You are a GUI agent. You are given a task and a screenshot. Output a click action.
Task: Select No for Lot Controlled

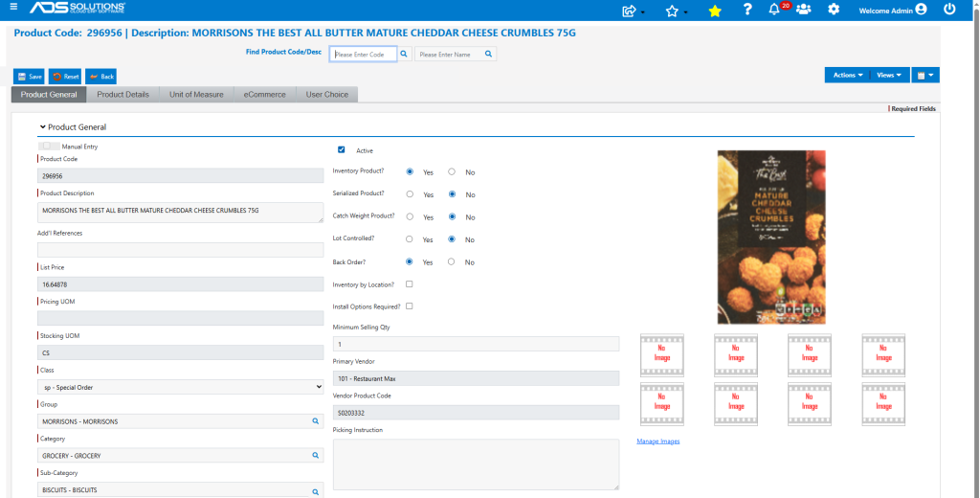point(452,239)
